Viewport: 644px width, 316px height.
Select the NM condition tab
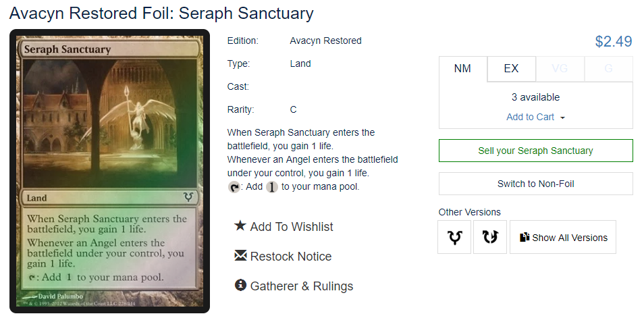point(463,69)
